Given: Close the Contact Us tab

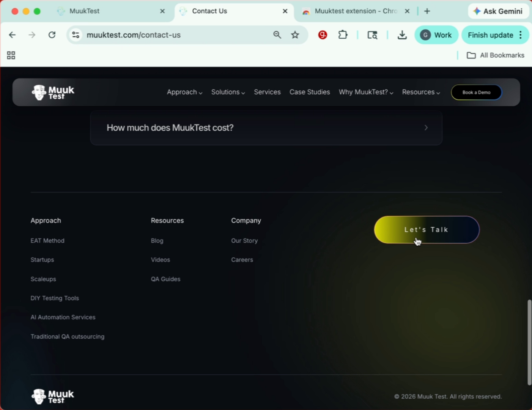Looking at the screenshot, I should click(x=285, y=11).
